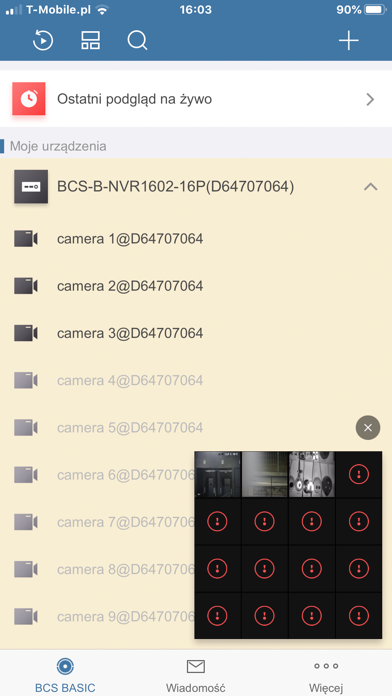Screen dimensions: 392x696
Task: Tap the error icon in top-right grid cell
Action: [x=359, y=475]
